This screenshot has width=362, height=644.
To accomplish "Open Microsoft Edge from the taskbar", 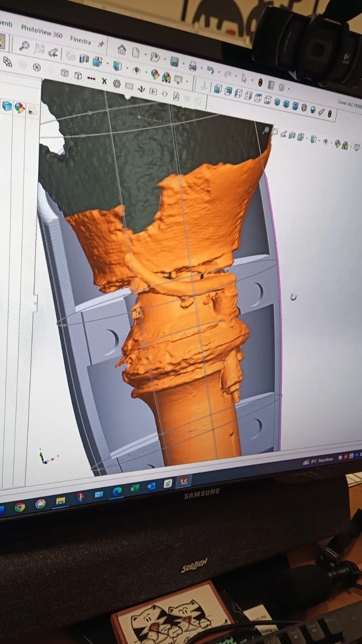I will (x=117, y=491).
